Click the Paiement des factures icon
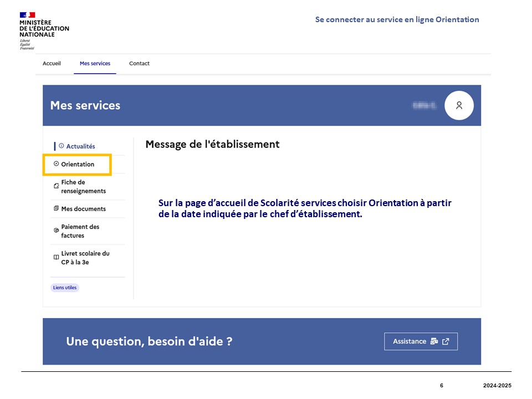Image resolution: width=532 pixels, height=399 pixels. [56, 231]
